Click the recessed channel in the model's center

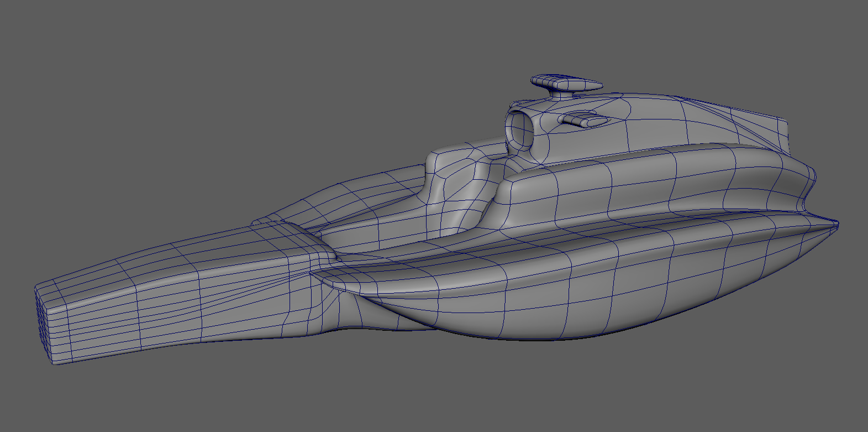click(x=387, y=232)
